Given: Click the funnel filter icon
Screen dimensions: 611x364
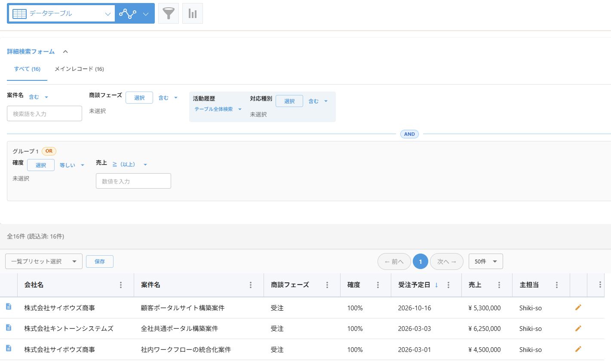Looking at the screenshot, I should tap(169, 13).
